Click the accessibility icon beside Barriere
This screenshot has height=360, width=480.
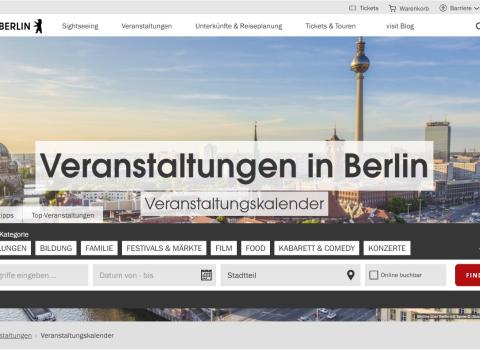tap(443, 8)
